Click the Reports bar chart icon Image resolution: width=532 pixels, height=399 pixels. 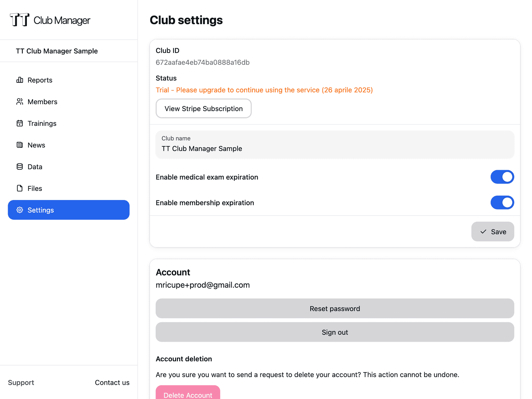coord(20,80)
